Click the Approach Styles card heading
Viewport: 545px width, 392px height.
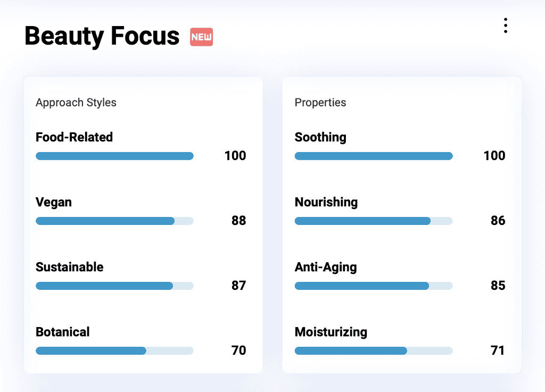click(x=76, y=103)
